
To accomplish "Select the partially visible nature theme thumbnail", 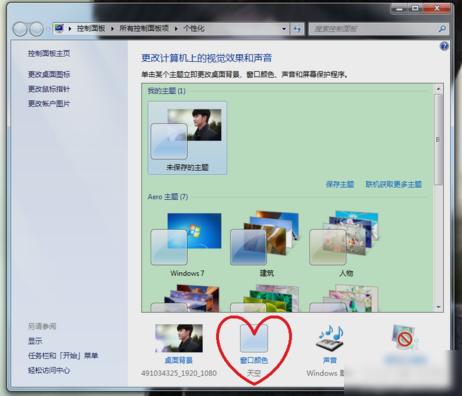I will [266, 298].
